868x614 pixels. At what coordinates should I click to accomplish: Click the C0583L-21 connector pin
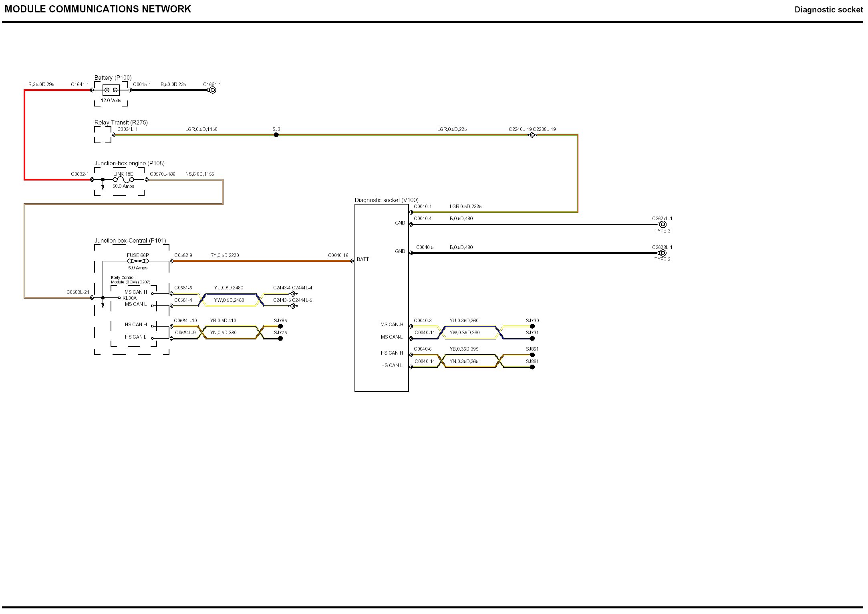92,298
